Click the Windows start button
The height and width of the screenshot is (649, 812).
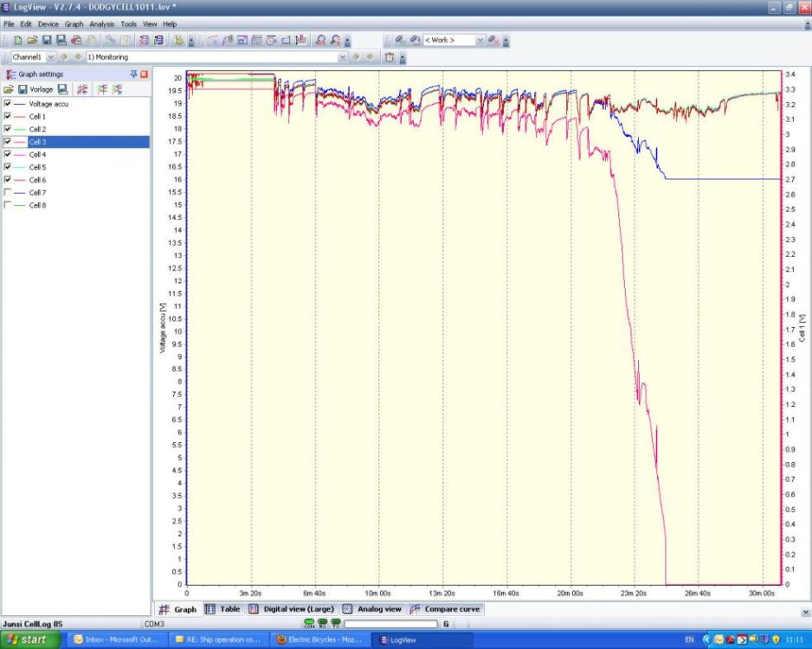29,639
